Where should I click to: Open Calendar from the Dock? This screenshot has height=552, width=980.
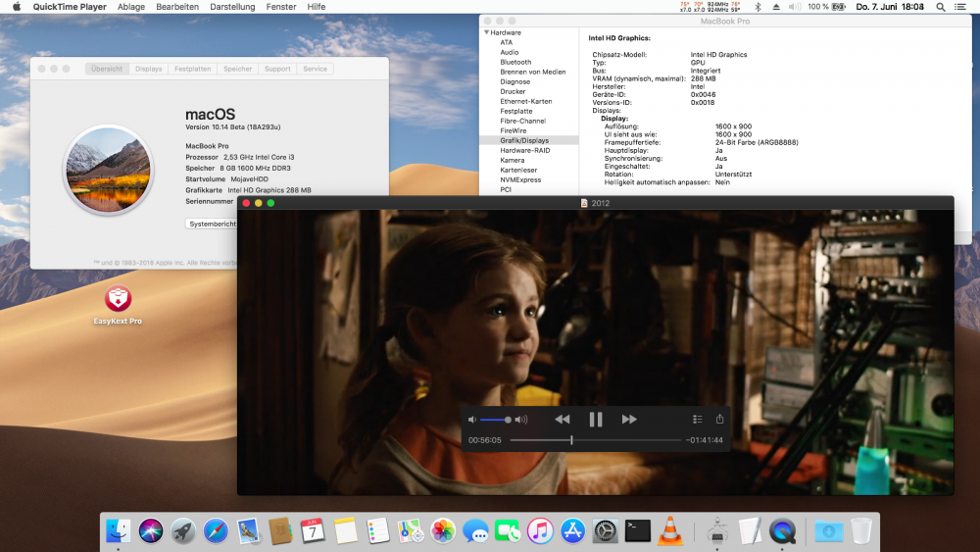(x=313, y=531)
